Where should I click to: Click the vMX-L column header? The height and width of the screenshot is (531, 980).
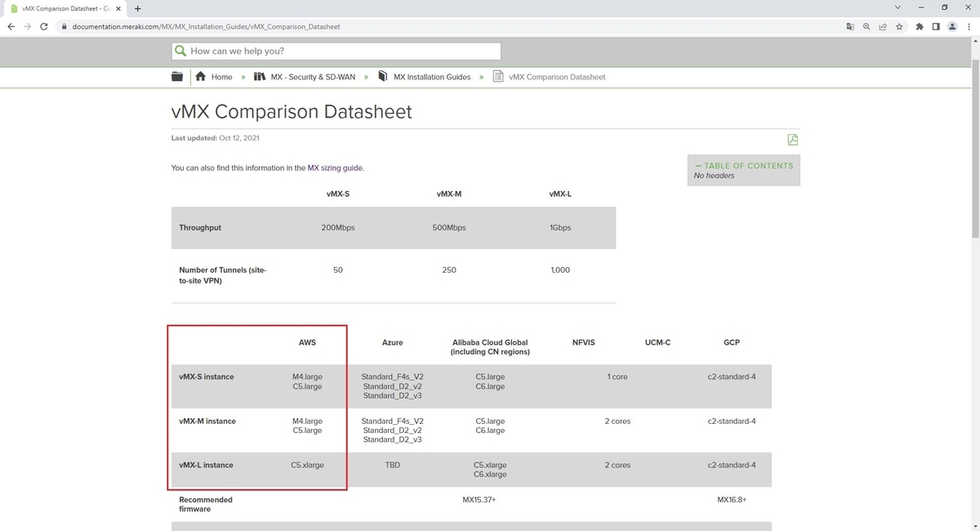tap(560, 194)
